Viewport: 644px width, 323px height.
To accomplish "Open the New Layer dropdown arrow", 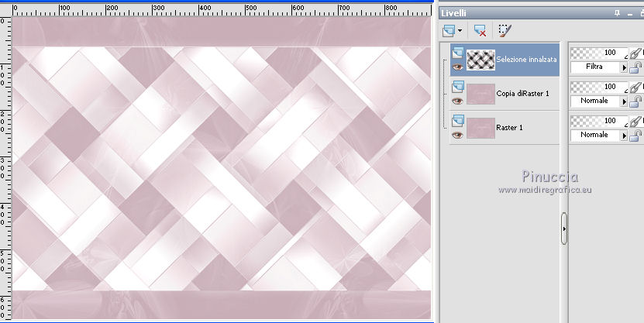I will pos(460,31).
